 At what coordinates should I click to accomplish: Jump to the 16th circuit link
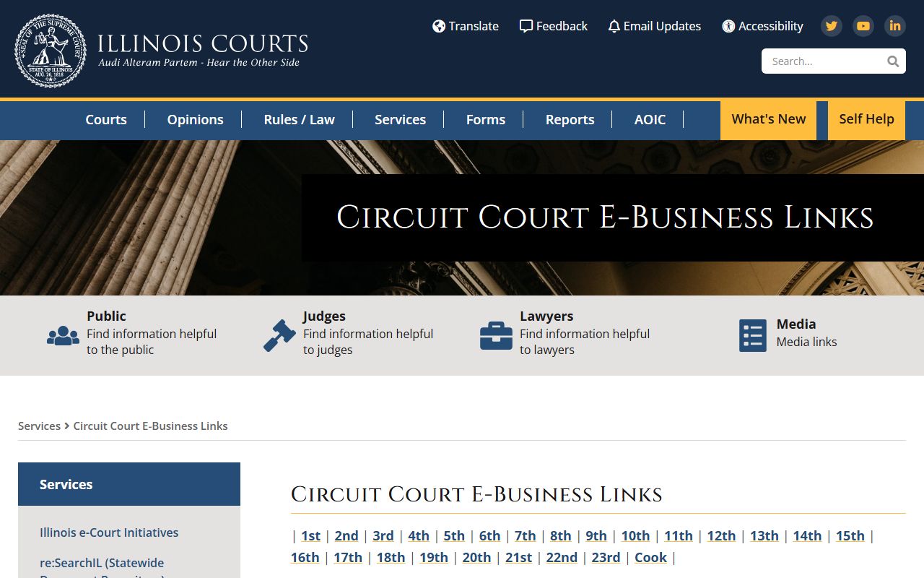(x=305, y=558)
